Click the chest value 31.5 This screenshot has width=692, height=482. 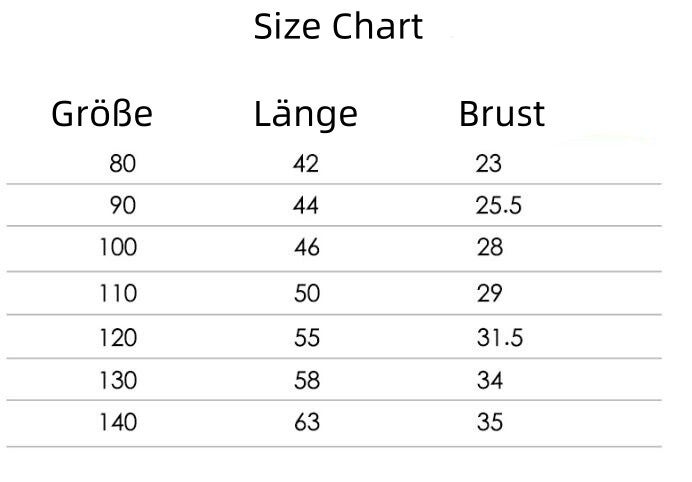coord(498,338)
